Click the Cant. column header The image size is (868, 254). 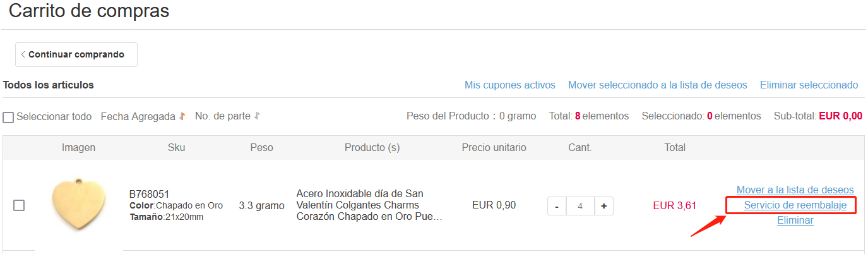(x=580, y=147)
